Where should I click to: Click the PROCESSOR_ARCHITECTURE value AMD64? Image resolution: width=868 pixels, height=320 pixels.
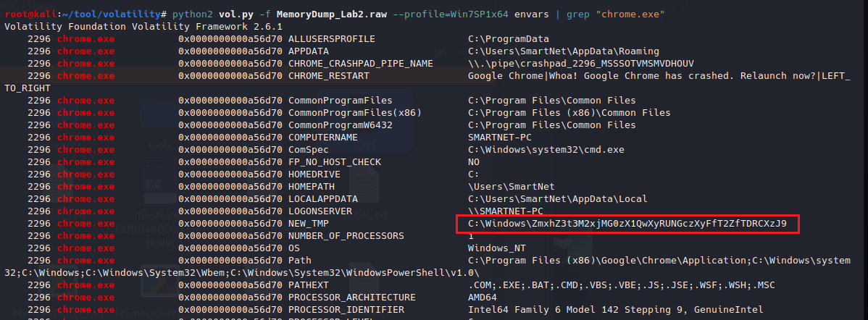[x=483, y=298]
